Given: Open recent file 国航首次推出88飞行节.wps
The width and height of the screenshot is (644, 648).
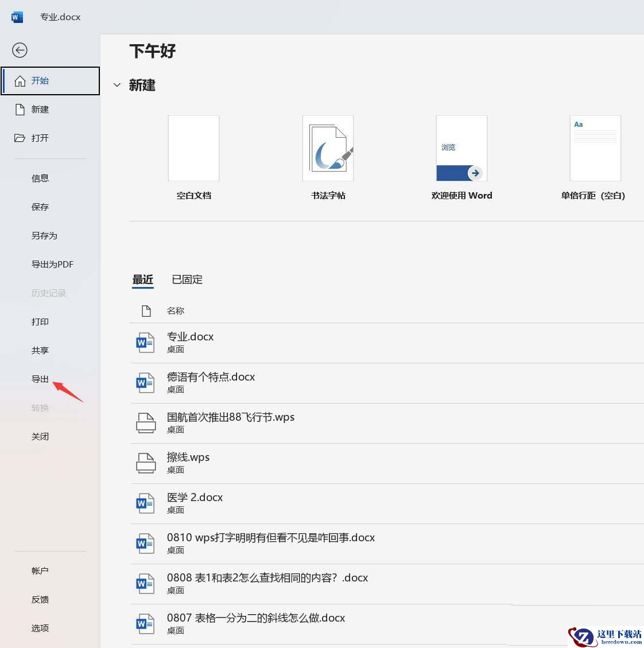Looking at the screenshot, I should pyautogui.click(x=387, y=423).
